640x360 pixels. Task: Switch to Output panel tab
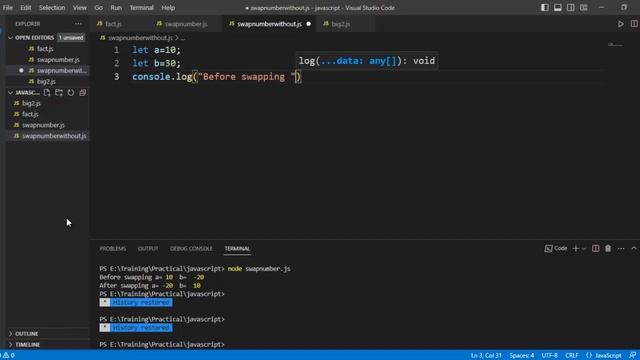(x=148, y=249)
